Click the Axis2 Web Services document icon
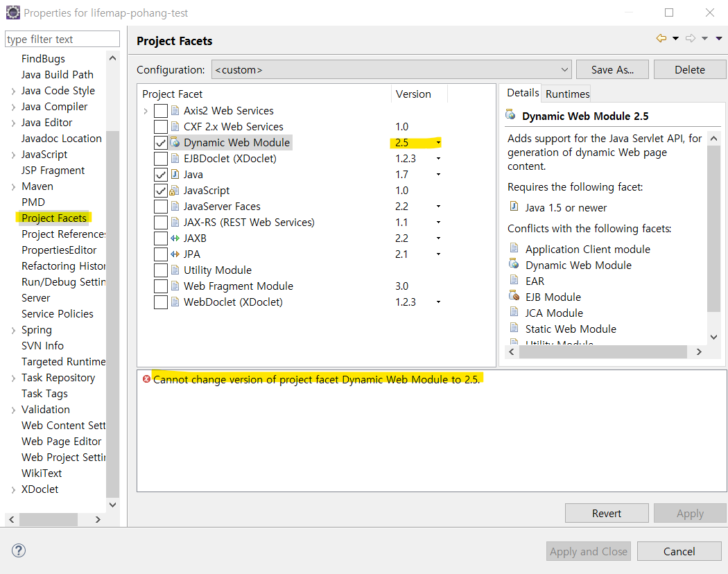This screenshot has height=574, width=728. [175, 110]
